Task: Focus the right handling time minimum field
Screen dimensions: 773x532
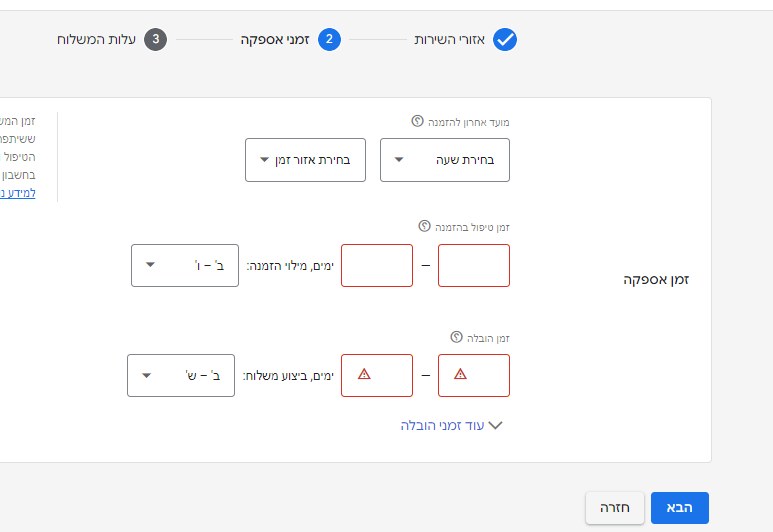Action: pyautogui.click(x=474, y=265)
